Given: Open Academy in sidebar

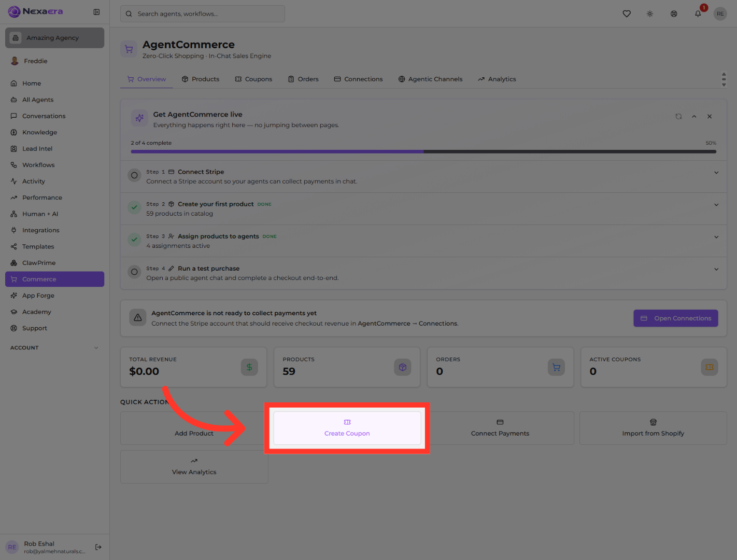Looking at the screenshot, I should click(54, 312).
